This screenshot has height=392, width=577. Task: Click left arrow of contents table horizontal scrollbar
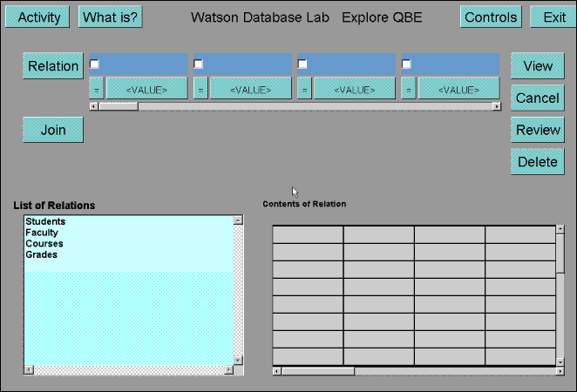277,371
